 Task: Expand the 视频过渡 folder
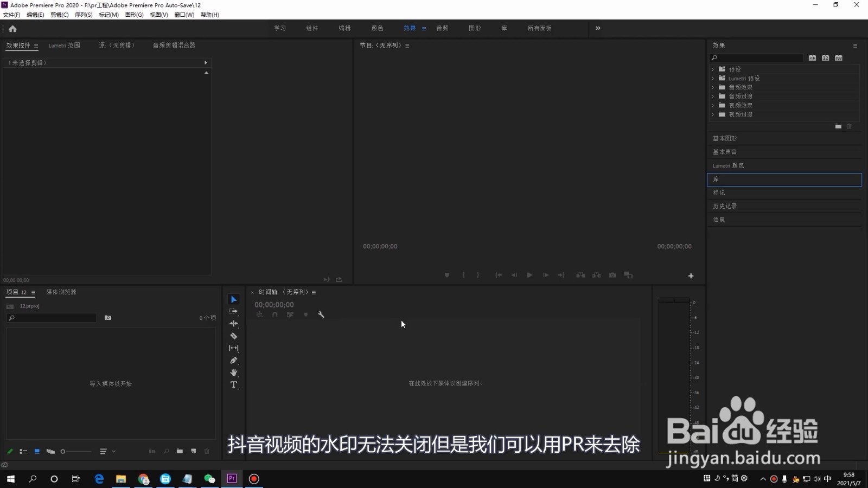(713, 115)
